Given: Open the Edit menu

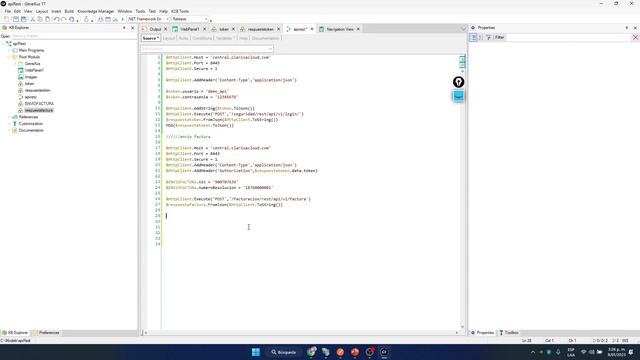Looking at the screenshot, I should 17,11.
